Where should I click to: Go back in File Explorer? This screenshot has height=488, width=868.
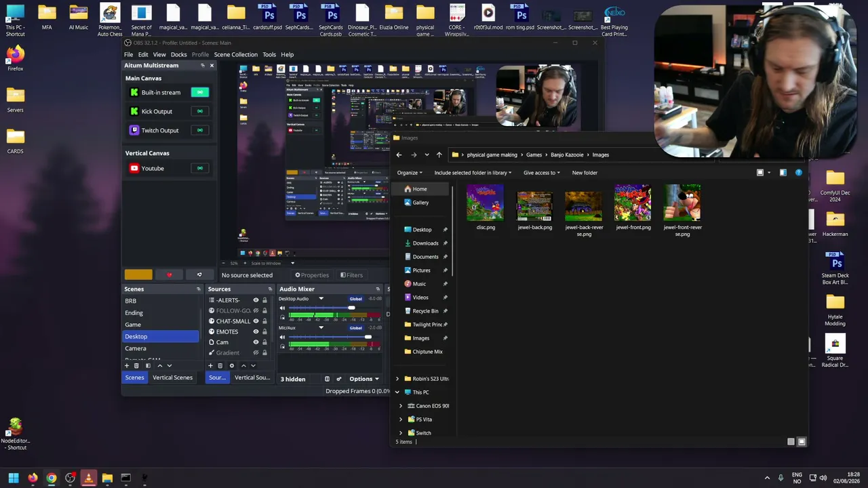[x=399, y=155]
